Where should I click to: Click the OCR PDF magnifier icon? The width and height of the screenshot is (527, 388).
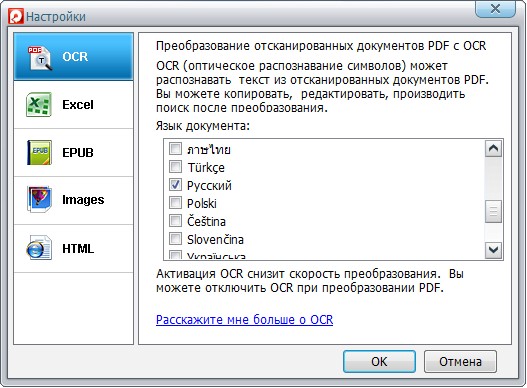tap(40, 58)
